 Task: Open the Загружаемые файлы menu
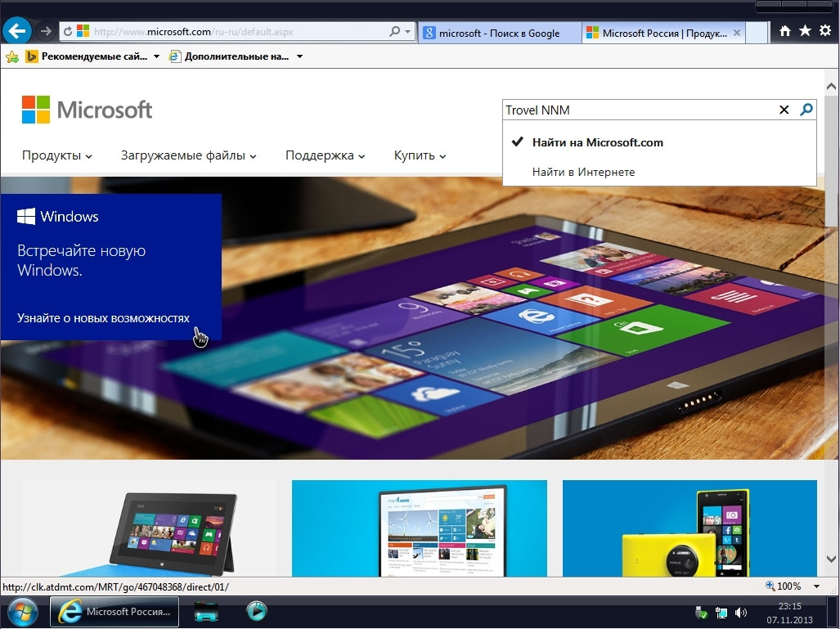[189, 155]
